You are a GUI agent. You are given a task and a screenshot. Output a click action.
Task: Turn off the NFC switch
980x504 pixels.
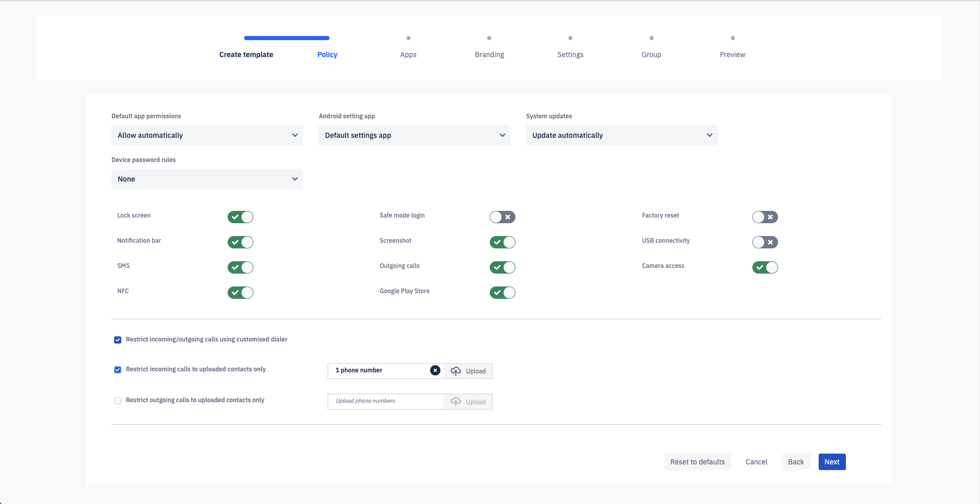click(x=241, y=293)
